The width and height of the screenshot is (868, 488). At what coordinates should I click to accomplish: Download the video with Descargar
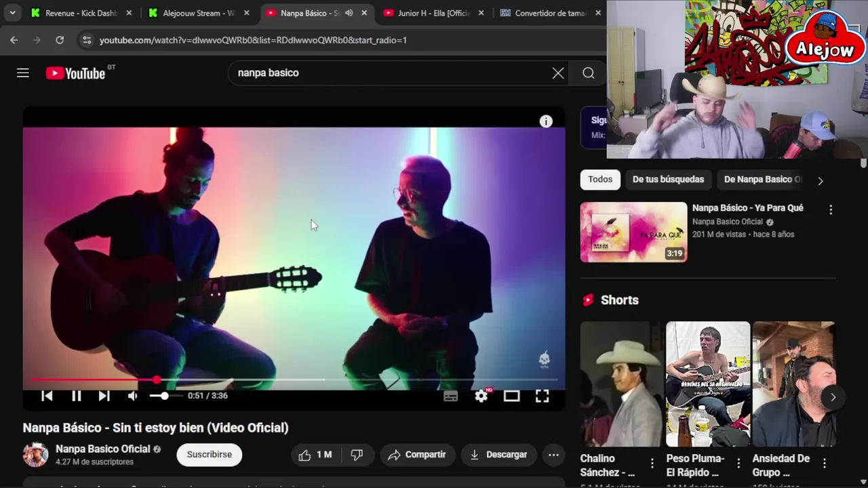tap(498, 455)
